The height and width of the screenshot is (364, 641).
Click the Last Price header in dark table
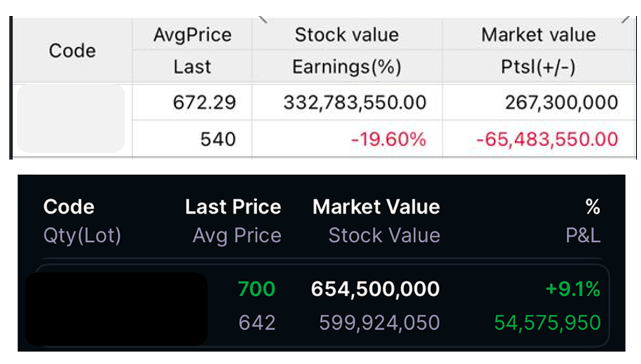[x=233, y=206]
